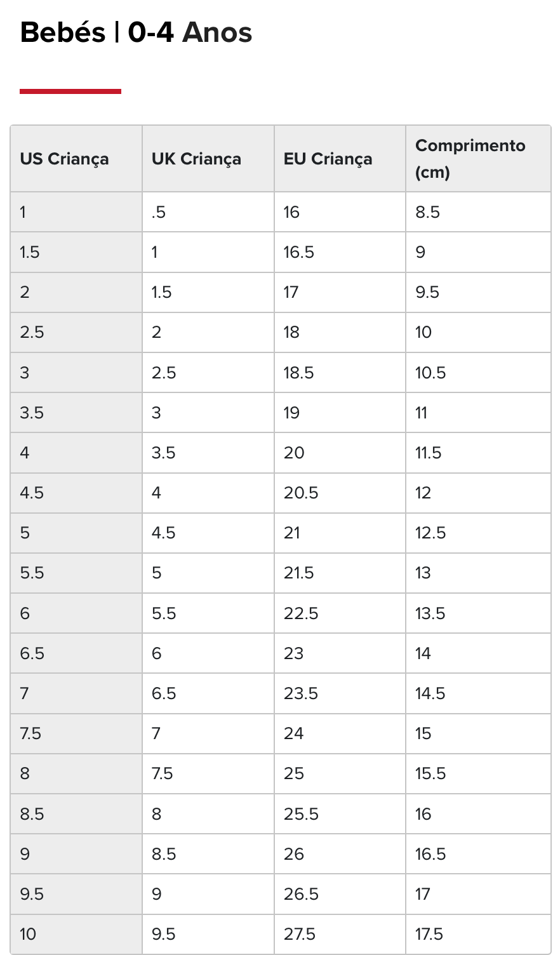Select the EU size 26.5 cell
This screenshot has width=560, height=955.
click(301, 894)
